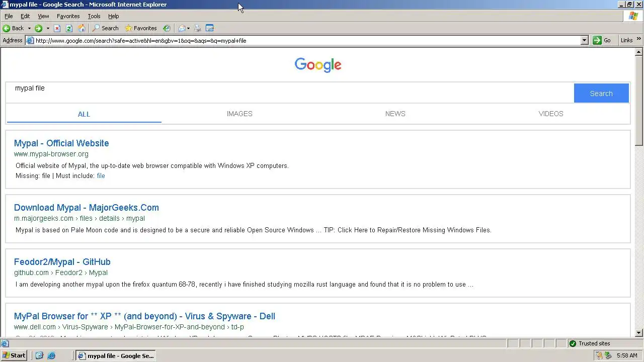Click the scrollbar down arrow
This screenshot has height=362, width=644.
coord(639,333)
